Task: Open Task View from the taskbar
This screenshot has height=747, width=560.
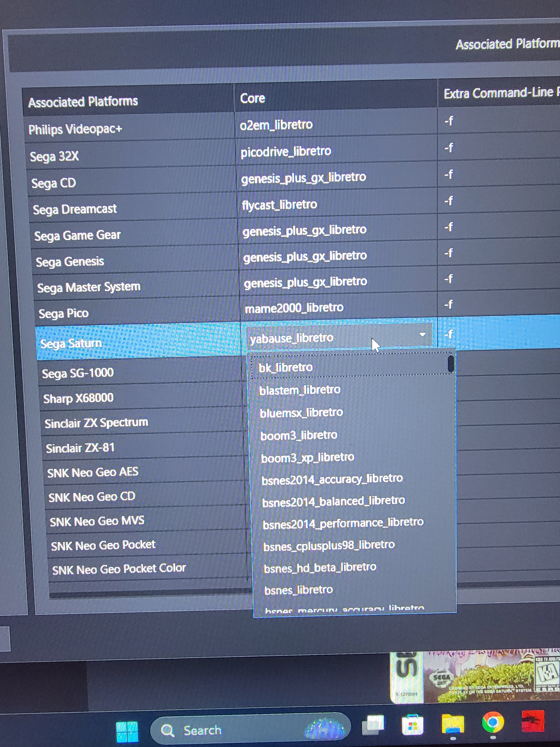Action: tap(373, 725)
